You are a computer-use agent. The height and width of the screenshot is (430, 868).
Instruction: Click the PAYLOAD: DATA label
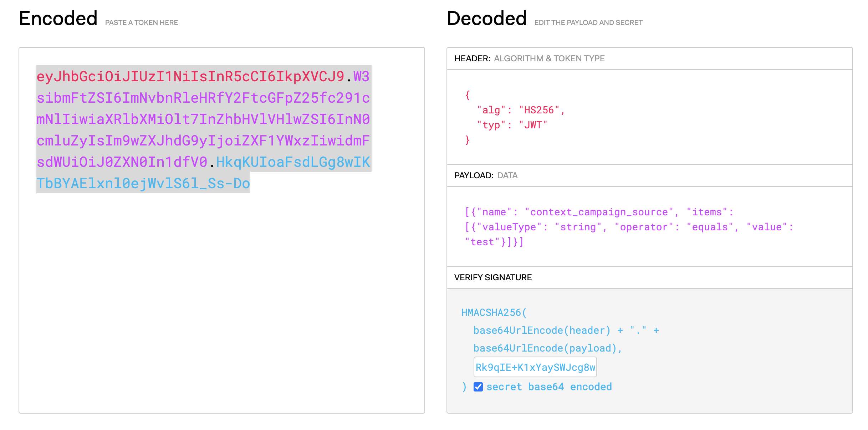pyautogui.click(x=486, y=175)
